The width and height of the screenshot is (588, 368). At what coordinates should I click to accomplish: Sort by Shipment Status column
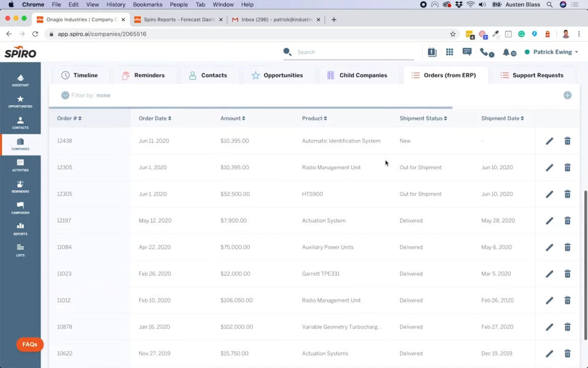coord(423,118)
